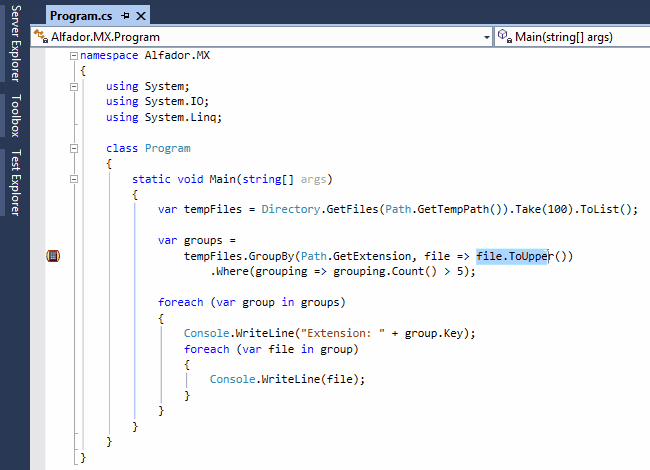Open the Alfador.MX.Program type dropdown
The width and height of the screenshot is (650, 470).
(x=487, y=37)
